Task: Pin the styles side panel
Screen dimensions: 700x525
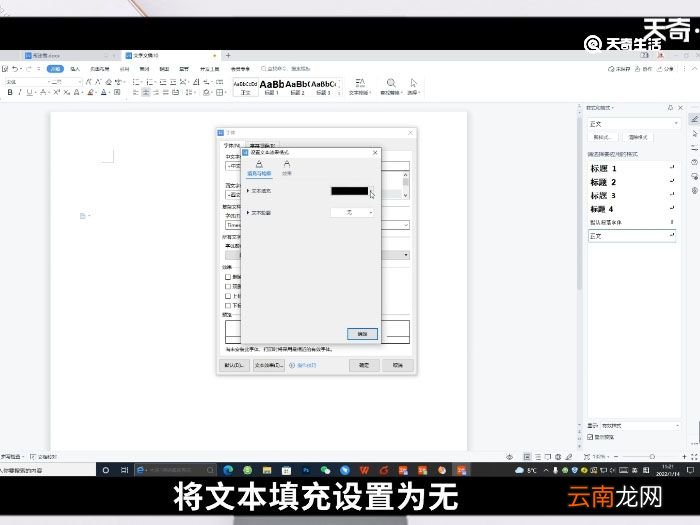Action: tap(670, 108)
